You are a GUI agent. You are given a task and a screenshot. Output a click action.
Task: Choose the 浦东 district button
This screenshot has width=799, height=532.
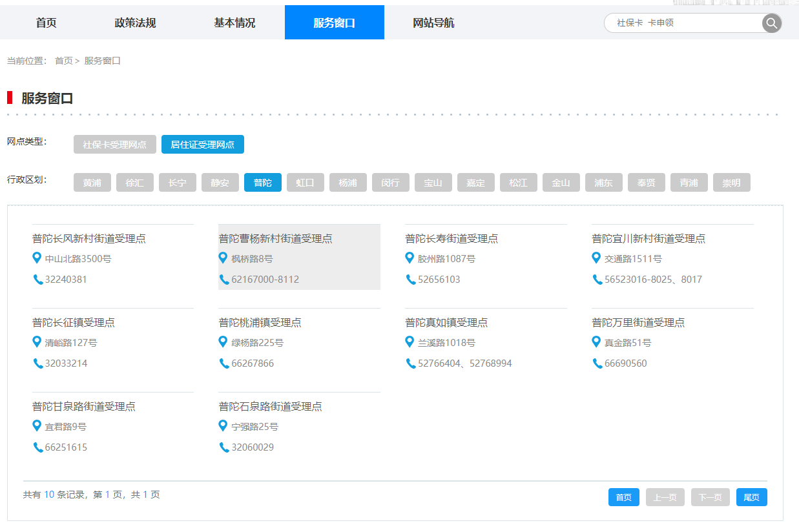pos(604,183)
